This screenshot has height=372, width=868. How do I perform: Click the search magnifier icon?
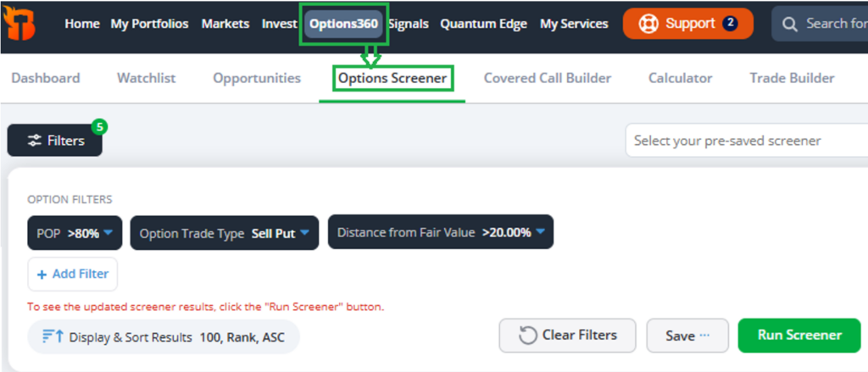click(790, 24)
